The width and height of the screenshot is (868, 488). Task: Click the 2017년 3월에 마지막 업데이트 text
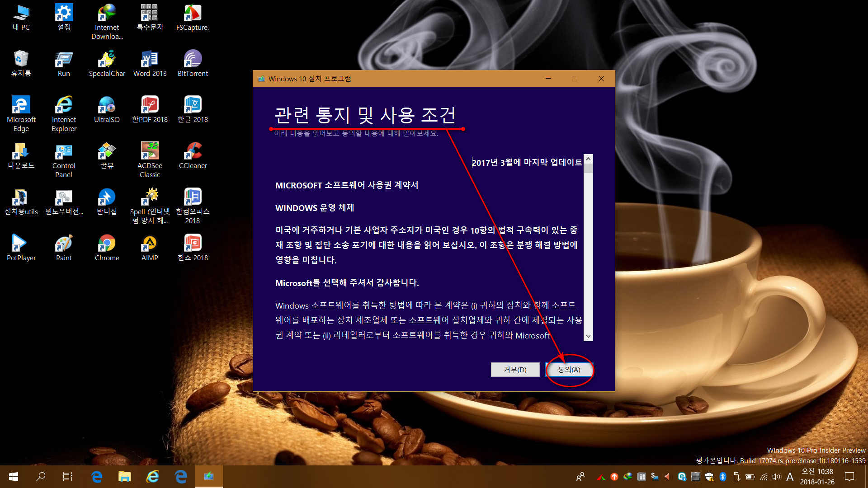(527, 163)
